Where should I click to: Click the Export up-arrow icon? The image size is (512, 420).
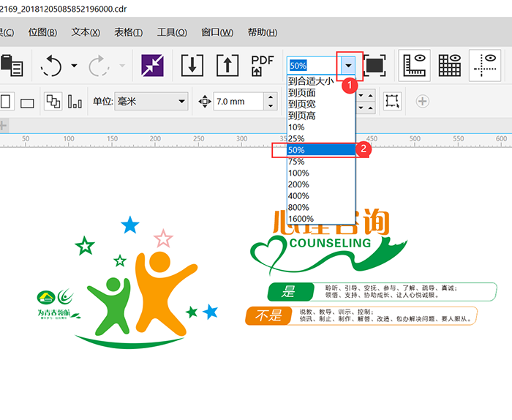pyautogui.click(x=227, y=65)
